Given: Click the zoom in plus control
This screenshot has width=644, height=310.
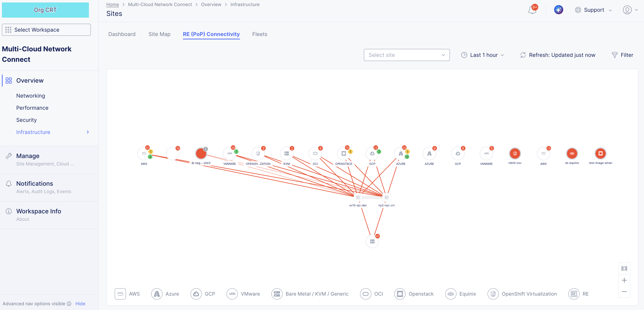Looking at the screenshot, I should (x=624, y=280).
